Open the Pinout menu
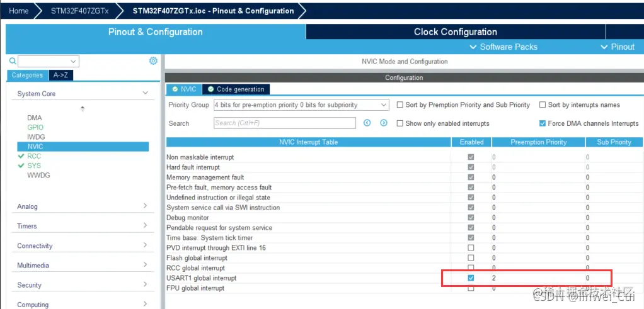 (618, 47)
